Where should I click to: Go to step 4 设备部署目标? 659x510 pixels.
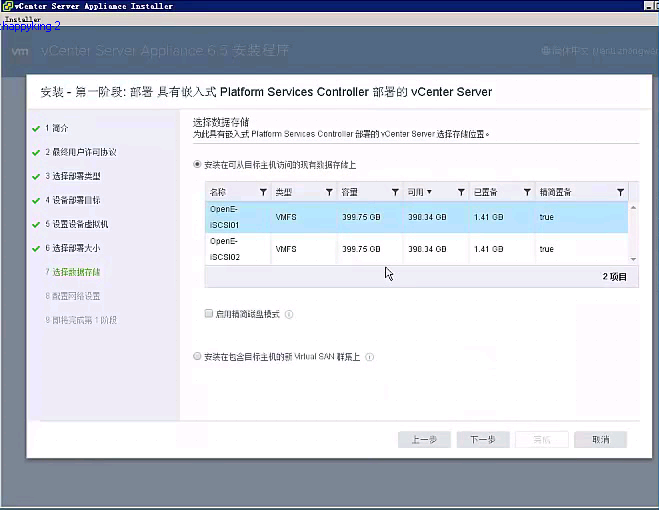point(73,200)
